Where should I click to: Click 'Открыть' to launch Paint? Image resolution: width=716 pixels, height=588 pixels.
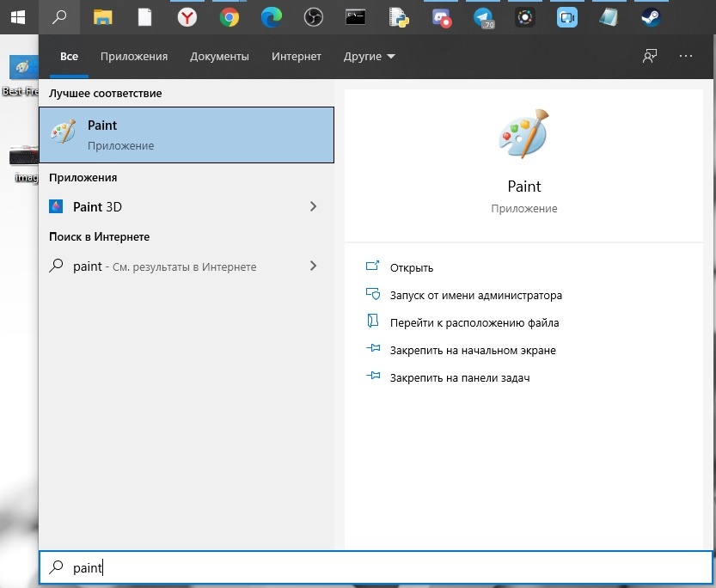[412, 268]
